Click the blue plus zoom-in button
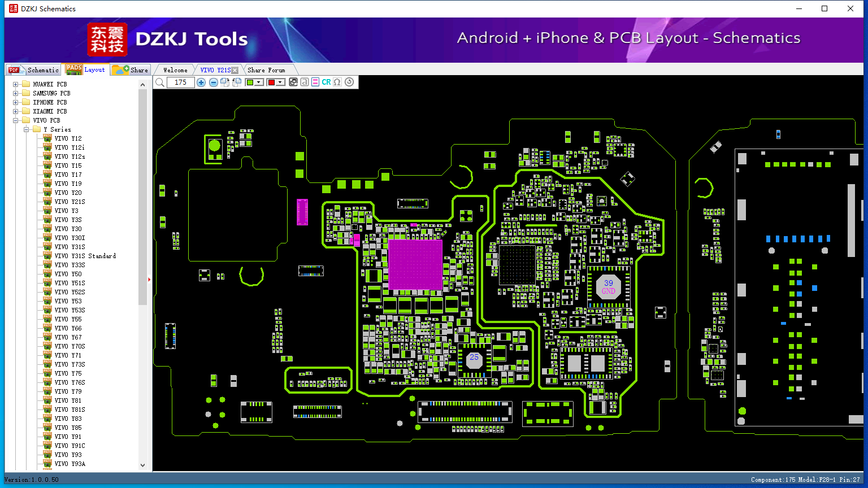 coord(201,82)
